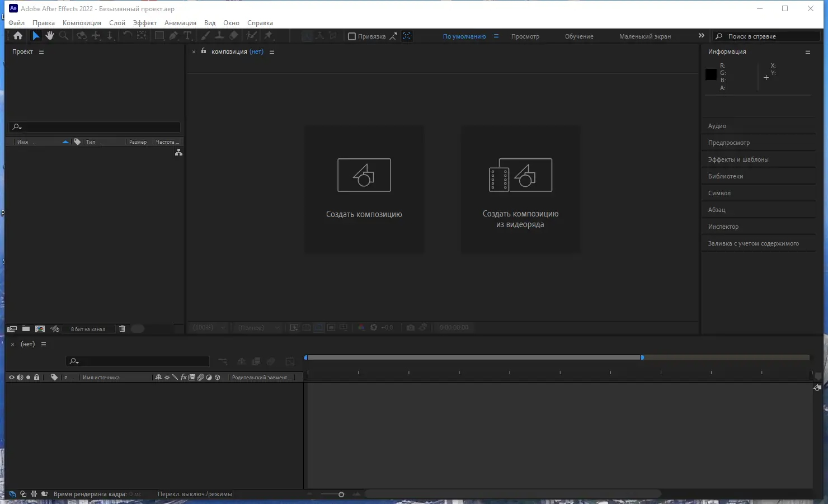Image resolution: width=828 pixels, height=504 pixels.
Task: Open the Project search options dropdown
Action: (17, 127)
